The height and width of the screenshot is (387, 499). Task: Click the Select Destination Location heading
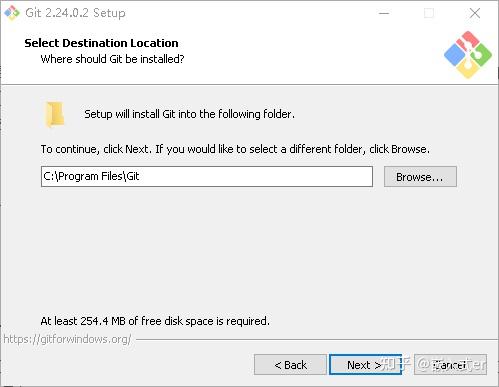(x=101, y=43)
